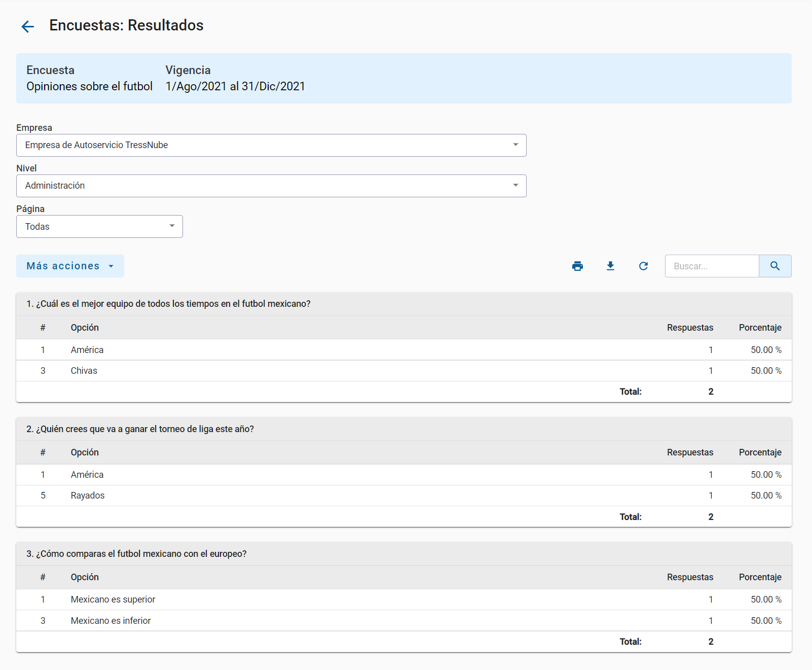Image resolution: width=812 pixels, height=670 pixels.
Task: Click the magnifier search button
Action: (774, 266)
